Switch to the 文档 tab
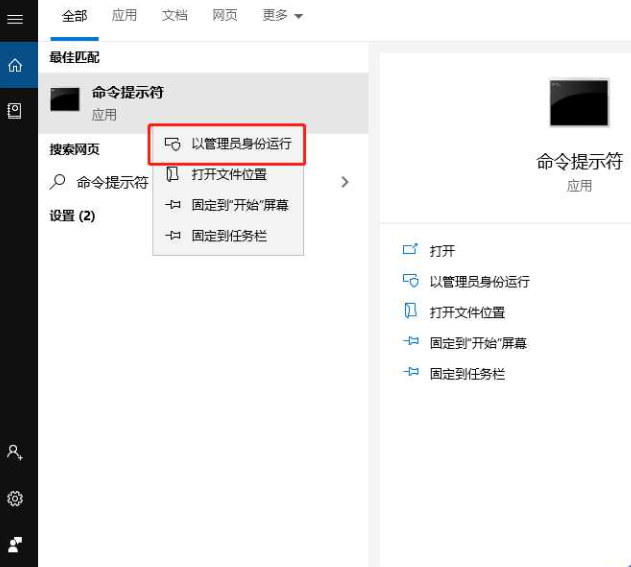The image size is (631, 567). pyautogui.click(x=175, y=16)
